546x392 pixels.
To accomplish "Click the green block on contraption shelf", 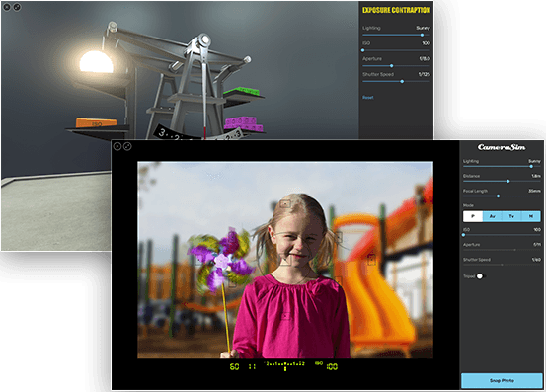I will click(242, 92).
